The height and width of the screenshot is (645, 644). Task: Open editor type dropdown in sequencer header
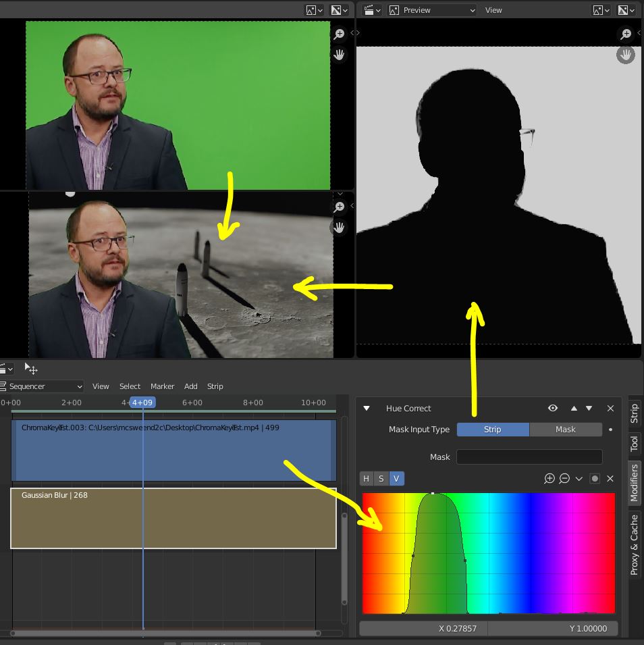pos(7,369)
